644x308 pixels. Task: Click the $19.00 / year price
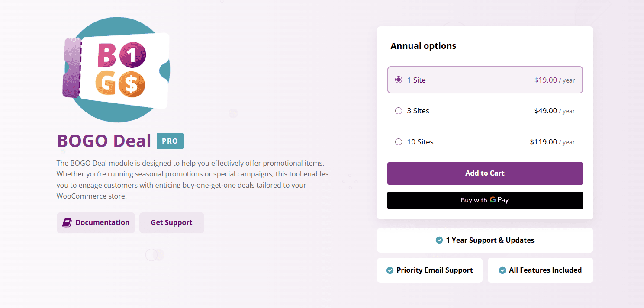[554, 80]
